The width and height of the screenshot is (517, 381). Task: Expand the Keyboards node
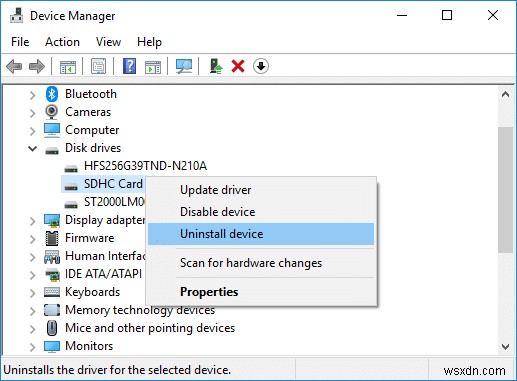32,293
